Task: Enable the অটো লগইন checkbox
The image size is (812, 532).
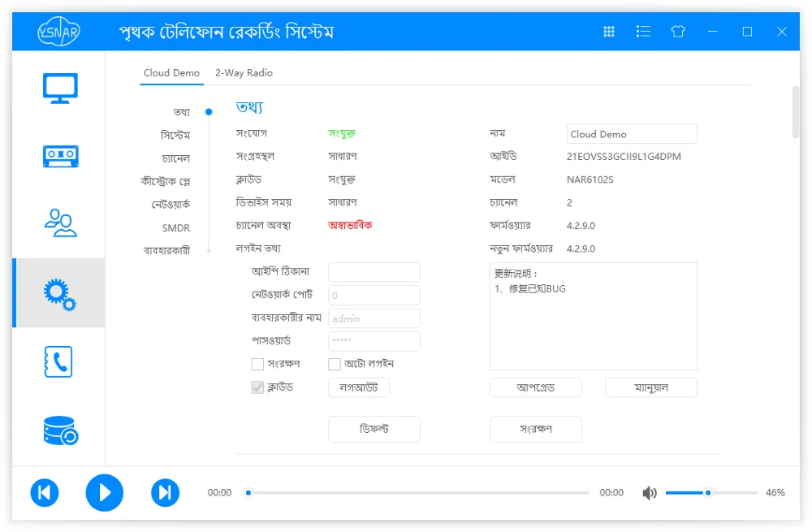Action: pos(335,364)
